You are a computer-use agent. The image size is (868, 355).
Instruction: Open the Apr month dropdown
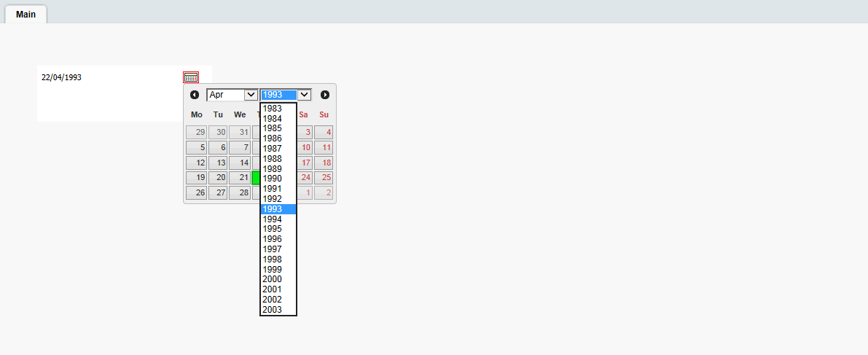tap(232, 95)
